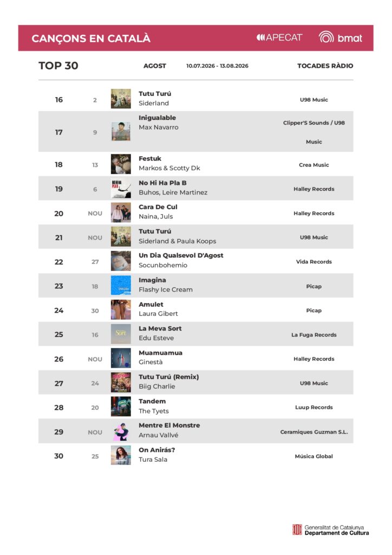
Task: Click the Amulet cover by Laura Gibert
Action: pos(121,309)
